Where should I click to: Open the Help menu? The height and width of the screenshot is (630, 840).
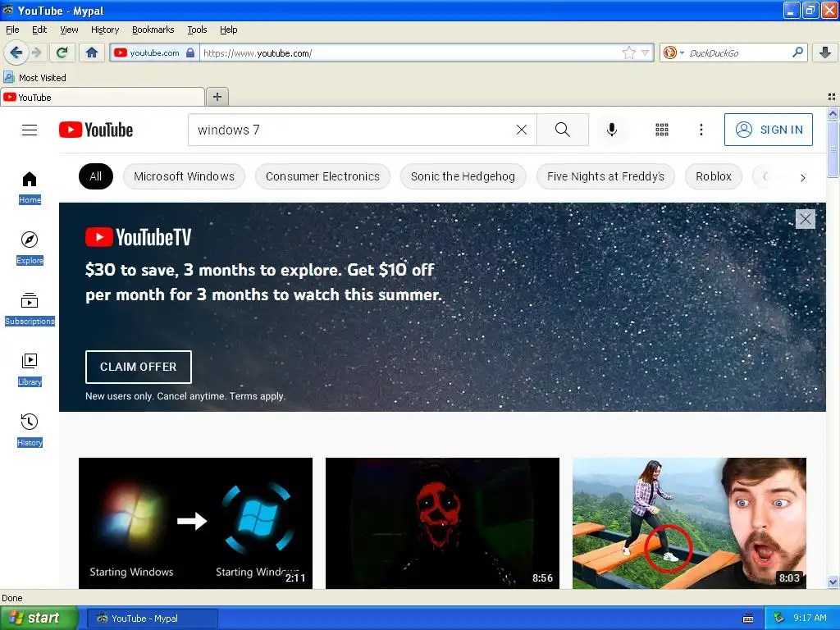(x=229, y=30)
